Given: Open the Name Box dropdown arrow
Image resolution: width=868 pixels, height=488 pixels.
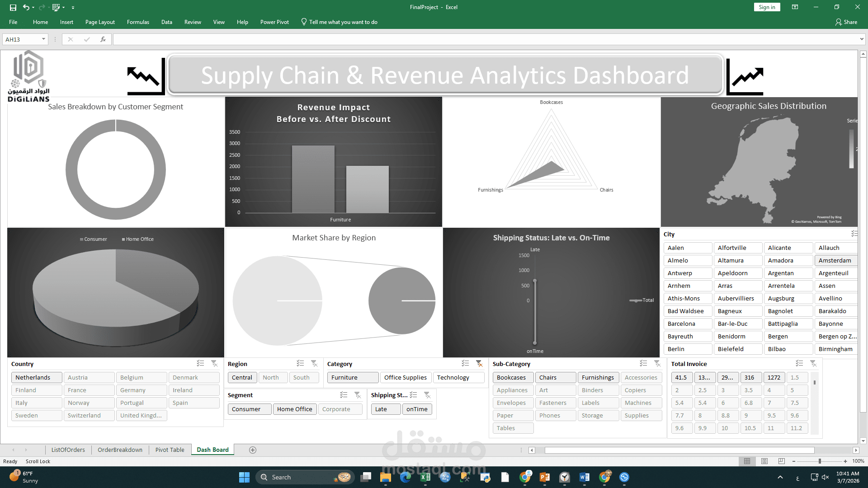Looking at the screenshot, I should [x=43, y=39].
